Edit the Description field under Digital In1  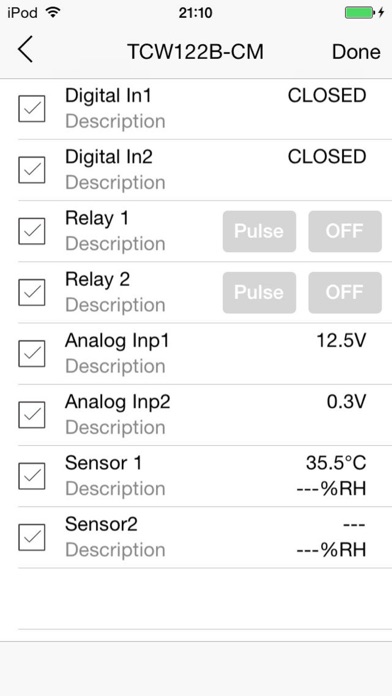(115, 122)
